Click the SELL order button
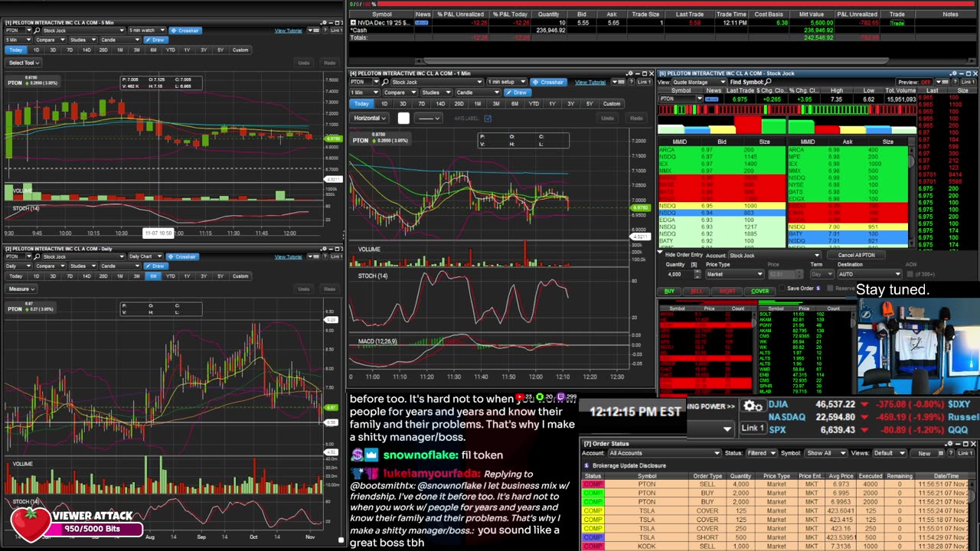The image size is (980, 551). [696, 291]
